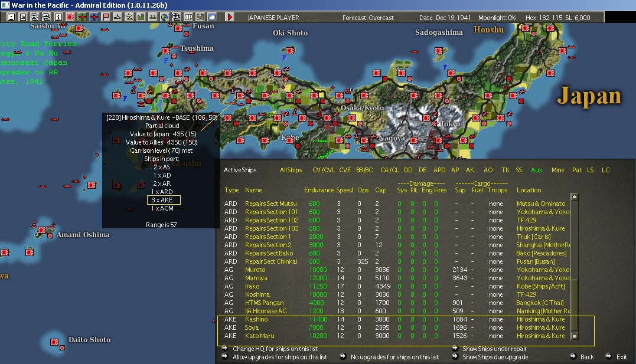Select the Oki Shoto base flag icon
The width and height of the screenshot is (636, 364).
point(289,51)
